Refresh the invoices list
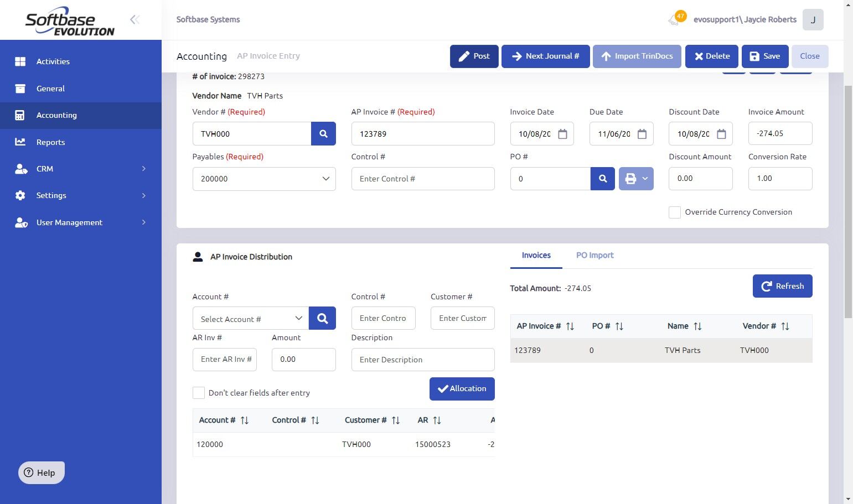This screenshot has height=504, width=853. [783, 286]
